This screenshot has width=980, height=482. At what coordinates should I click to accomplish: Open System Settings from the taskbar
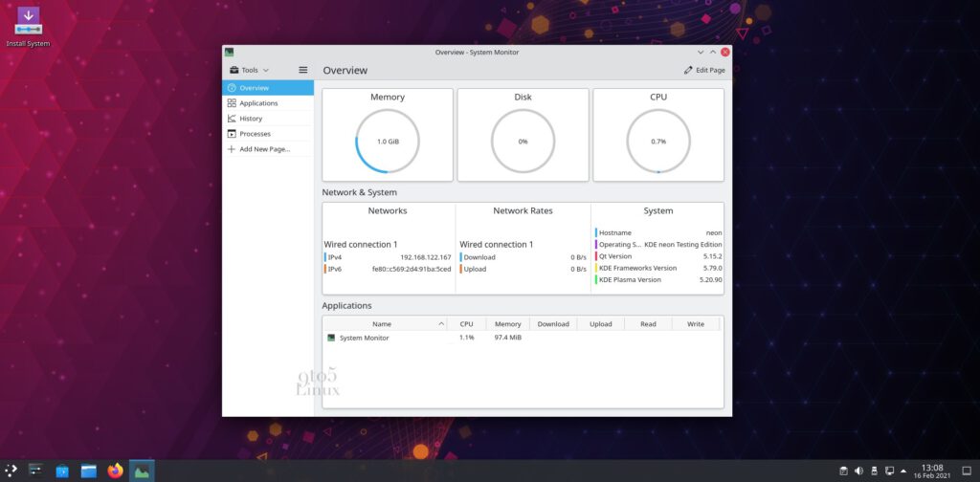click(x=36, y=471)
